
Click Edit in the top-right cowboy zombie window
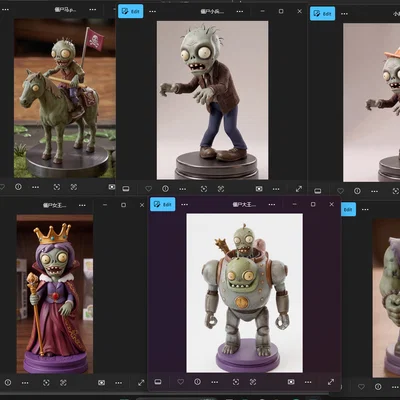[x=322, y=14]
